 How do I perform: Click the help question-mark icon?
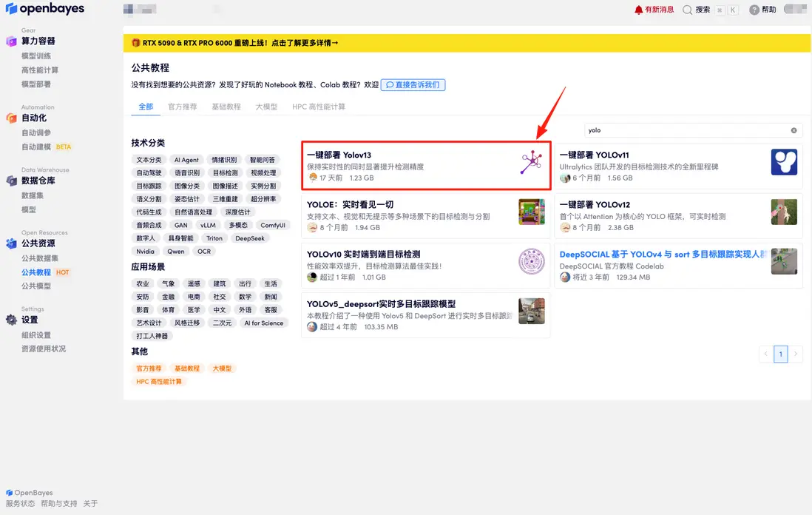click(x=754, y=10)
